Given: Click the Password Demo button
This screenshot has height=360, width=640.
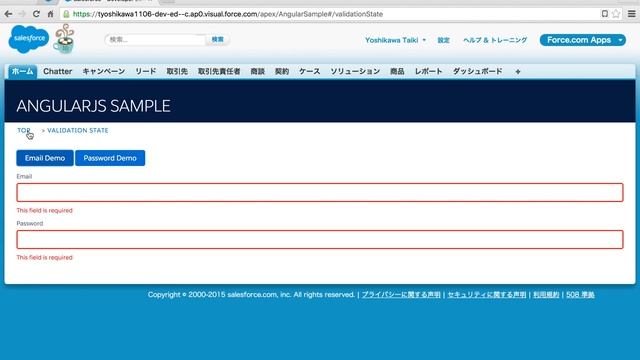Looking at the screenshot, I should pos(110,158).
